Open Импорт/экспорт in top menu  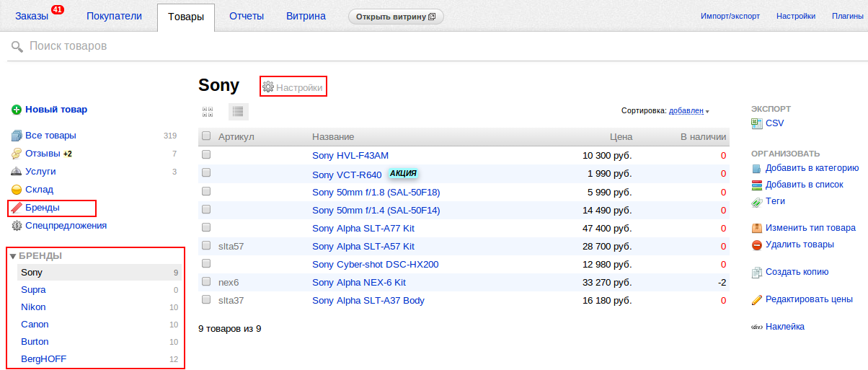coord(730,16)
